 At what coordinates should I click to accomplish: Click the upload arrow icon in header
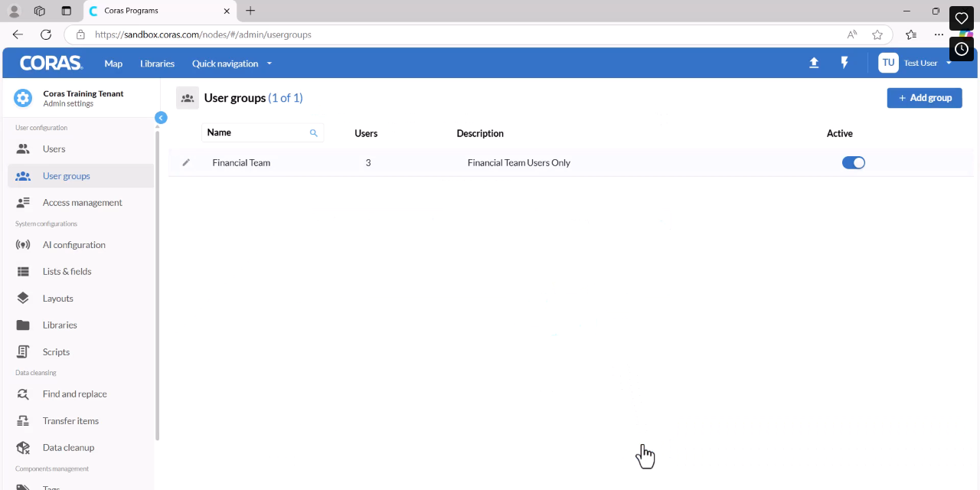(x=814, y=63)
